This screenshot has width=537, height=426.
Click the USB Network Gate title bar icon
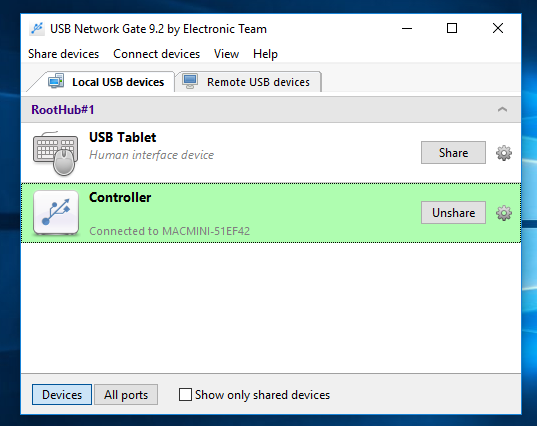[x=37, y=29]
